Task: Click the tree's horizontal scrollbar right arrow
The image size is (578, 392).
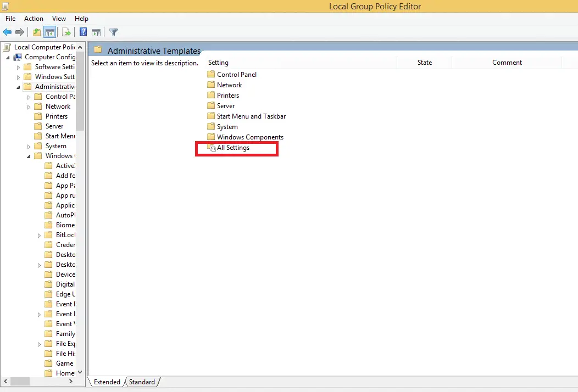Action: (x=71, y=382)
